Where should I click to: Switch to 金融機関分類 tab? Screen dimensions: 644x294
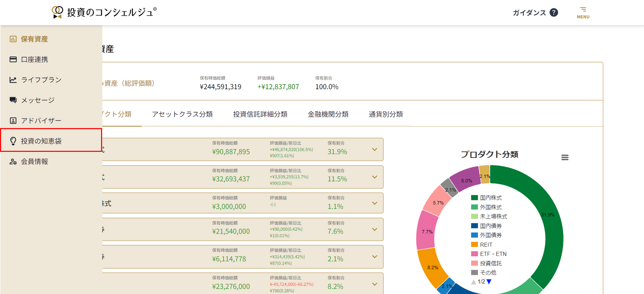click(x=328, y=114)
